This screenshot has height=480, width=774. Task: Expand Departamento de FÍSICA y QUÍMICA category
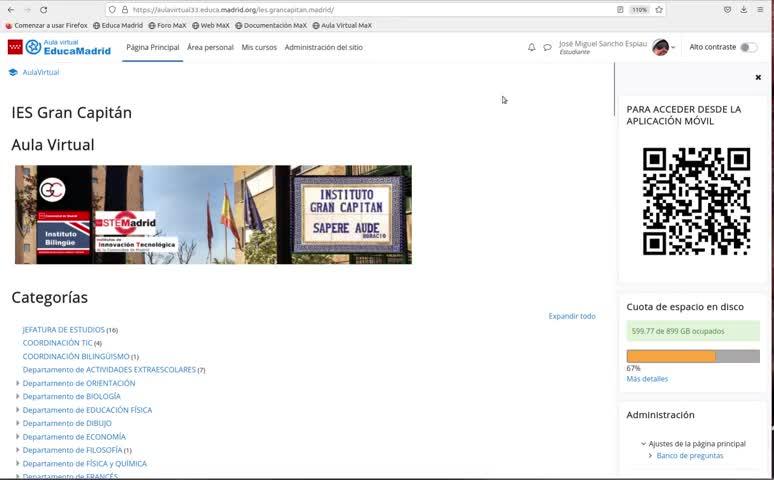pyautogui.click(x=18, y=463)
